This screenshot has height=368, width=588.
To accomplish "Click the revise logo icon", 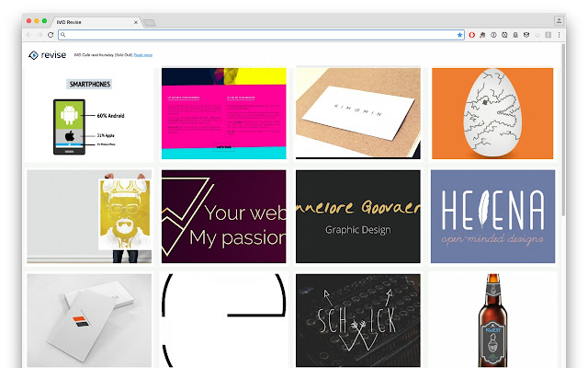I will tap(33, 55).
